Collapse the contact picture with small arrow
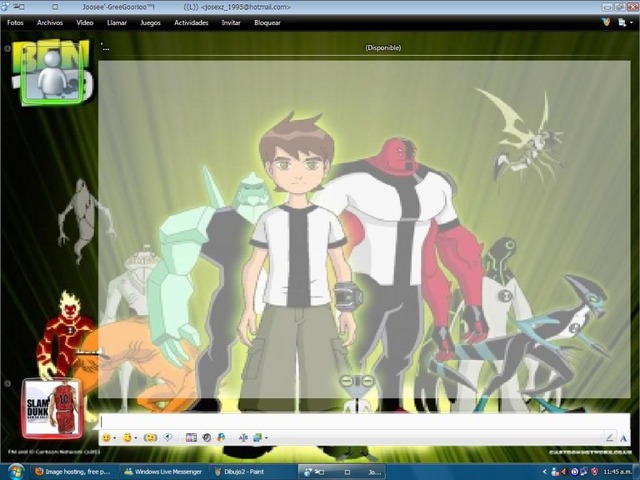This screenshot has width=640, height=480. coord(7,48)
